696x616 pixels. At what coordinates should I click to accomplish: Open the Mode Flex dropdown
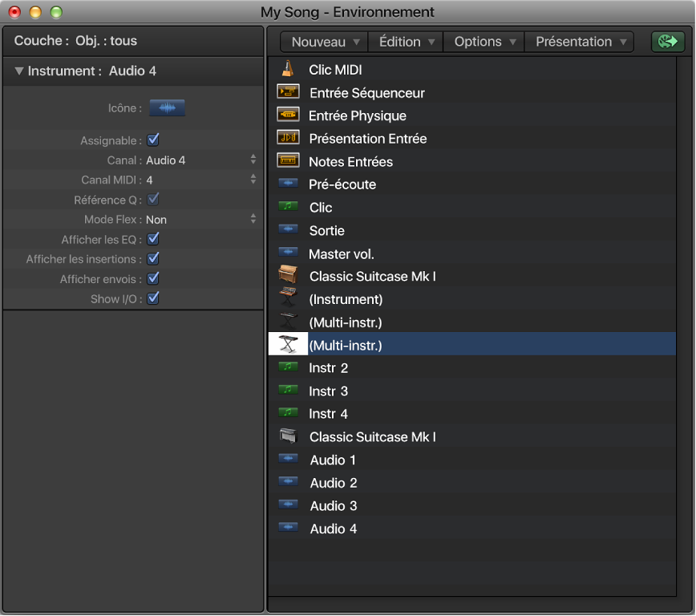point(200,219)
